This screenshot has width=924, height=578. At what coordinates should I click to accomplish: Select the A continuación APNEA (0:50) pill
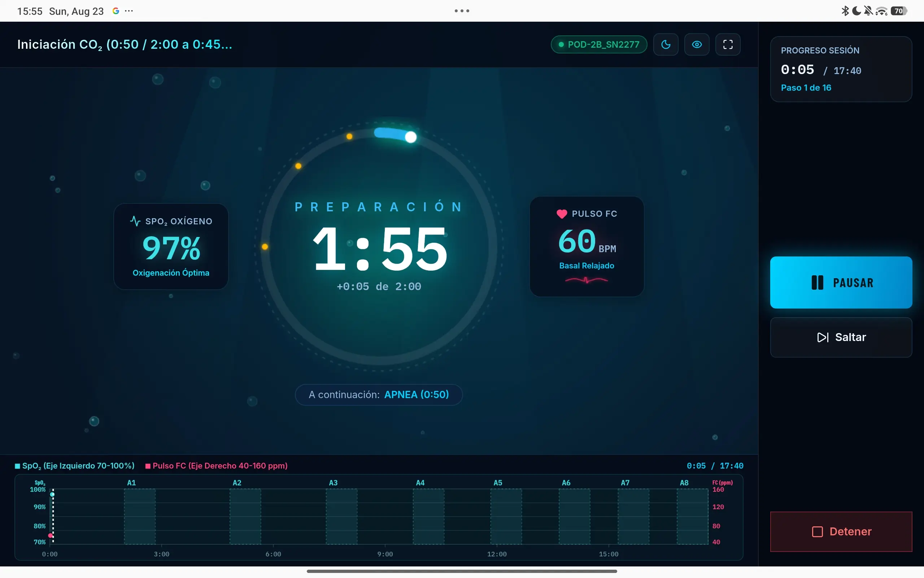tap(379, 394)
